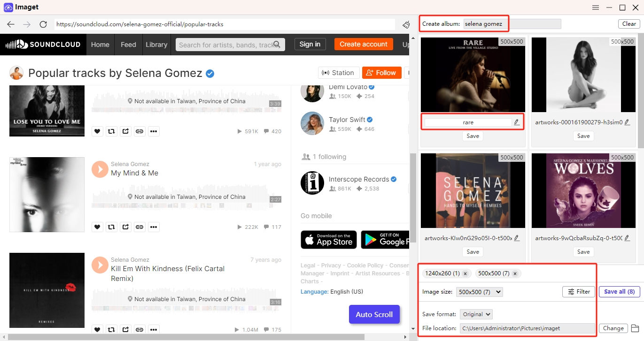Viewport: 644px width, 341px height.
Task: Save the rare image
Action: (473, 136)
